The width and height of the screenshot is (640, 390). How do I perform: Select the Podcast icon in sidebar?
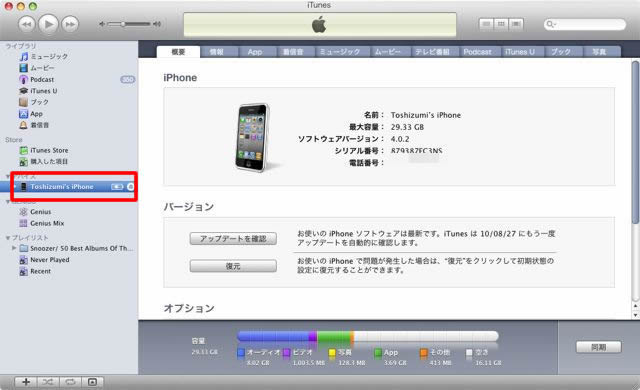pyautogui.click(x=24, y=80)
